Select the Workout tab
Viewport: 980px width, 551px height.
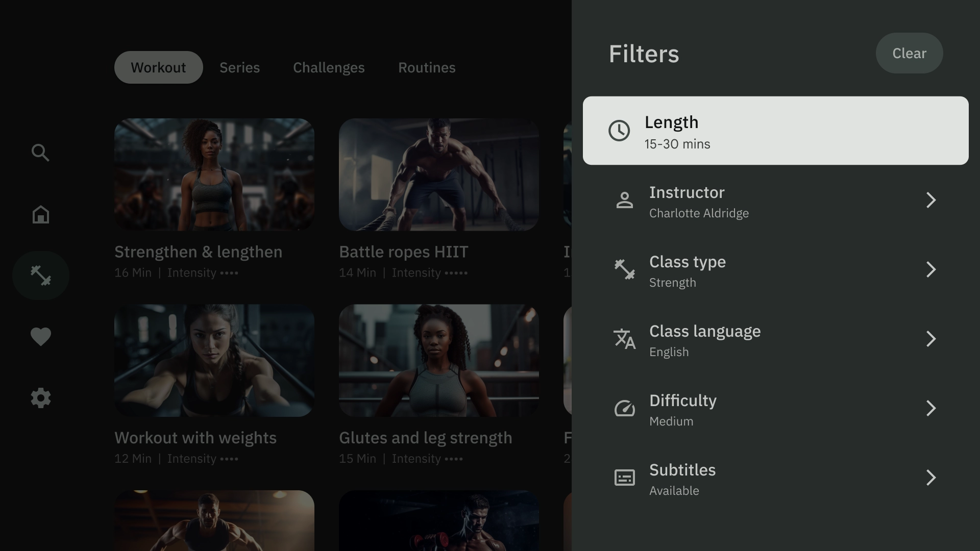(158, 67)
